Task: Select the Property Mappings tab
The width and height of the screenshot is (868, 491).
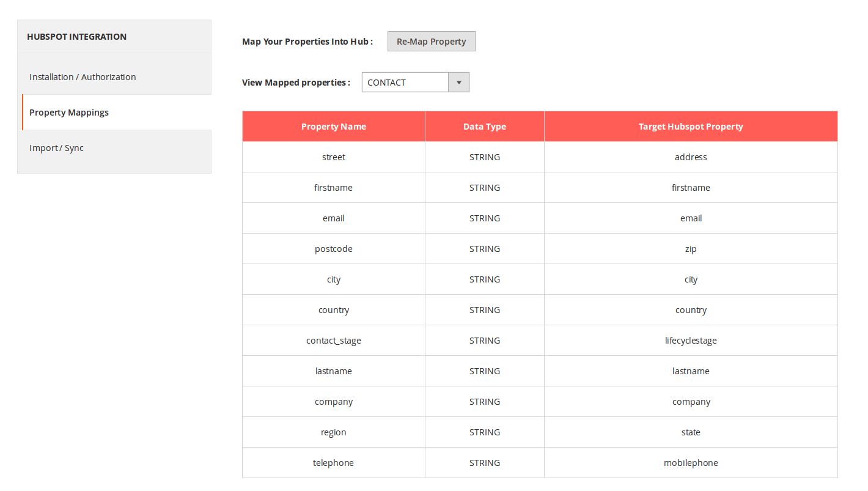Action: [116, 113]
